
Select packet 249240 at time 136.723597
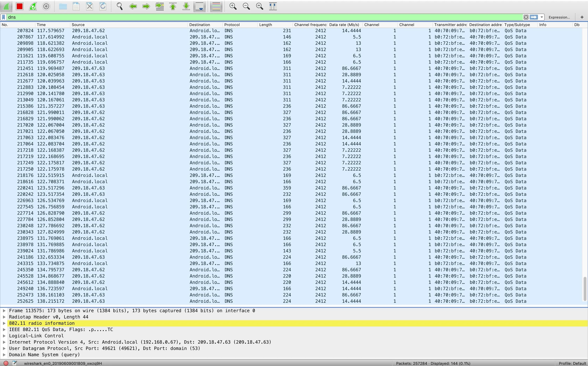pos(291,289)
